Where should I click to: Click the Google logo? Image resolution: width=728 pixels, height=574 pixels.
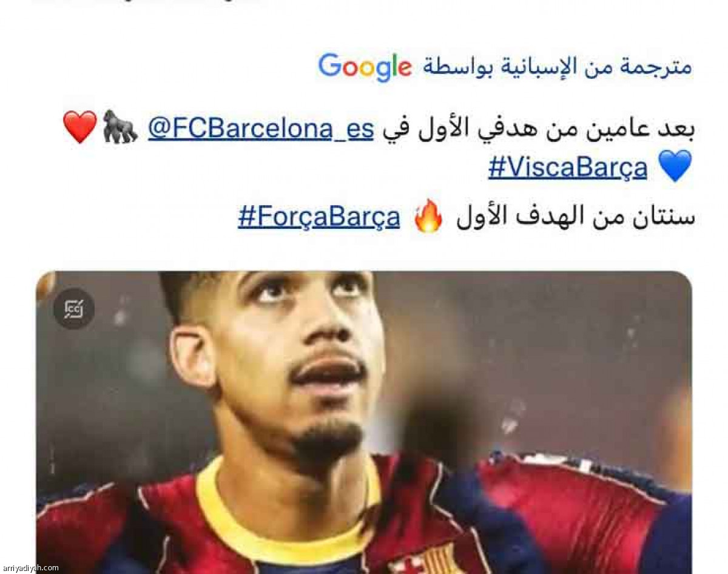point(365,67)
